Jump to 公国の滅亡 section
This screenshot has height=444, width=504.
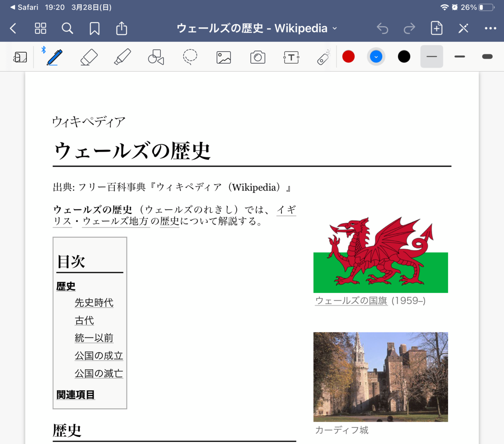coord(99,373)
